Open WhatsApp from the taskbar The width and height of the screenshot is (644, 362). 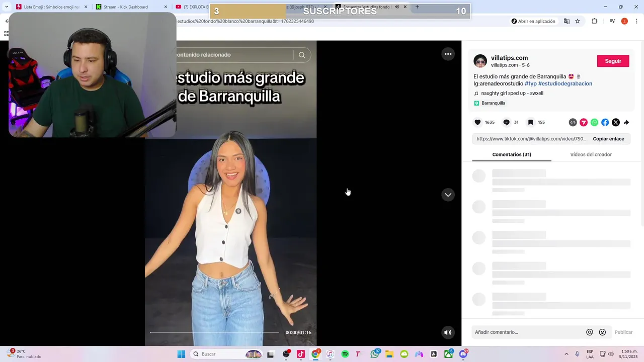[375, 354]
